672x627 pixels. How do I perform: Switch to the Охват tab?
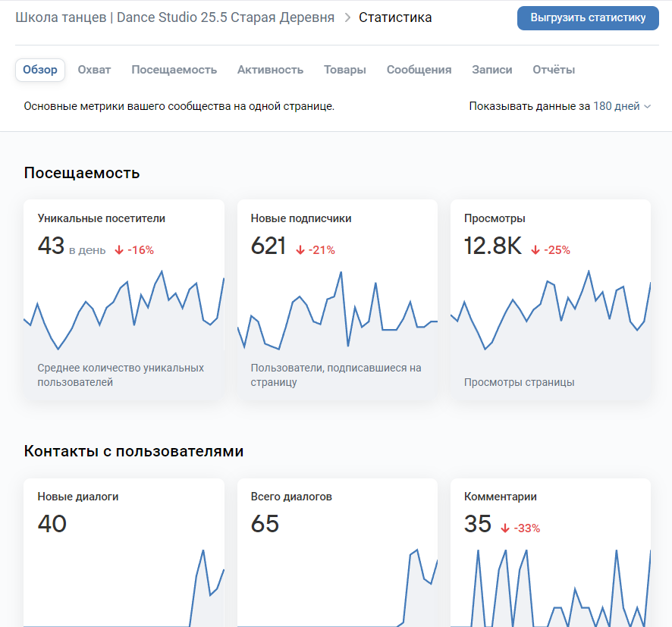pos(94,70)
